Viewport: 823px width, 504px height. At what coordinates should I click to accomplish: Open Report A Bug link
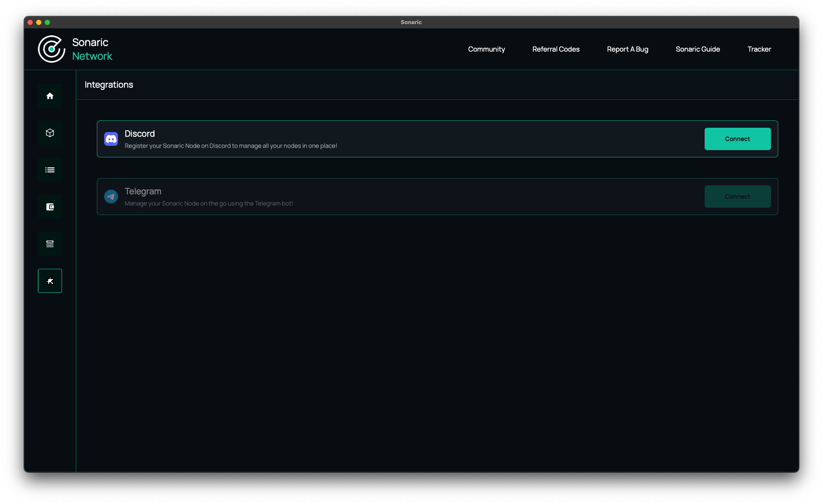(x=628, y=49)
